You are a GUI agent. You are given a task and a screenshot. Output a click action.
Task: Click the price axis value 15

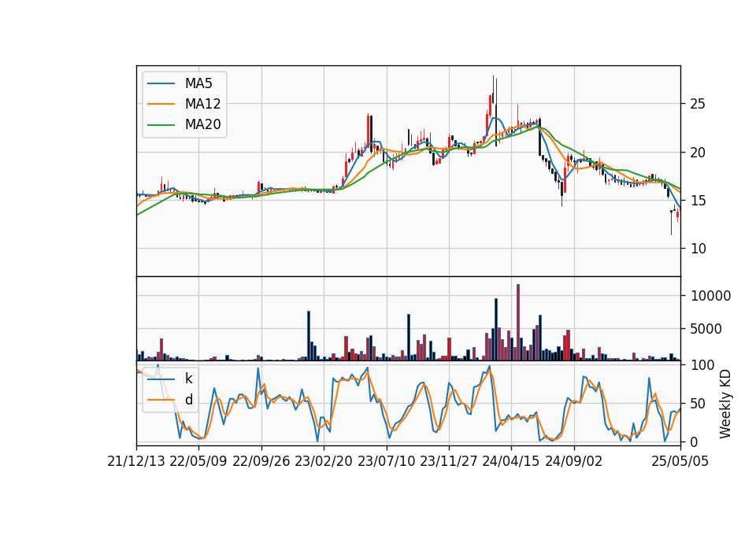(x=698, y=201)
